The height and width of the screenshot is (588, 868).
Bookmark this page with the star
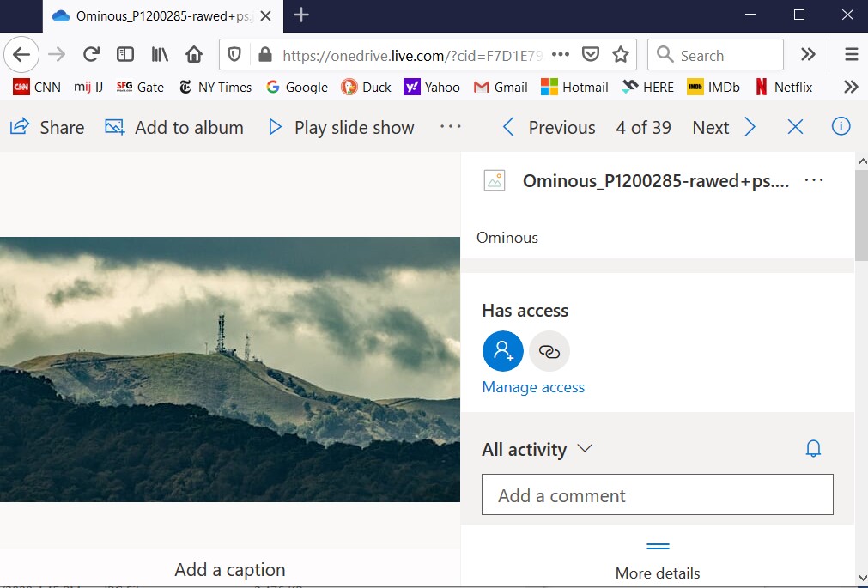(621, 54)
